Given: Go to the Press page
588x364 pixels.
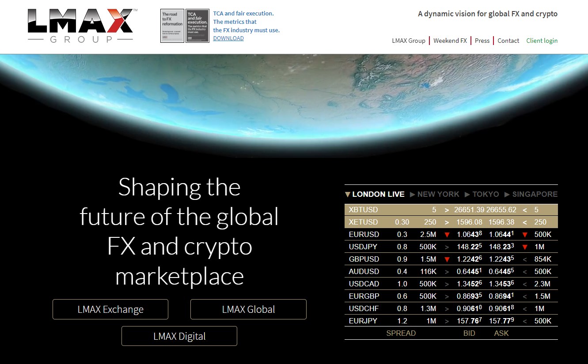Looking at the screenshot, I should [x=482, y=41].
